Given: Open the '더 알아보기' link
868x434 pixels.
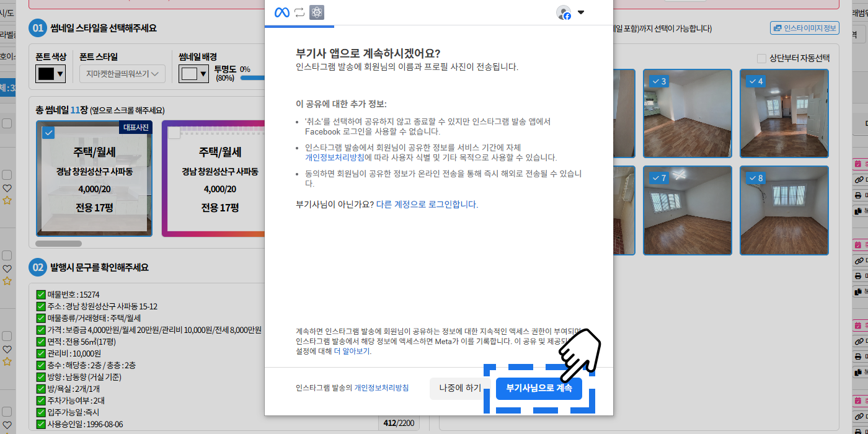Looking at the screenshot, I should tap(352, 351).
